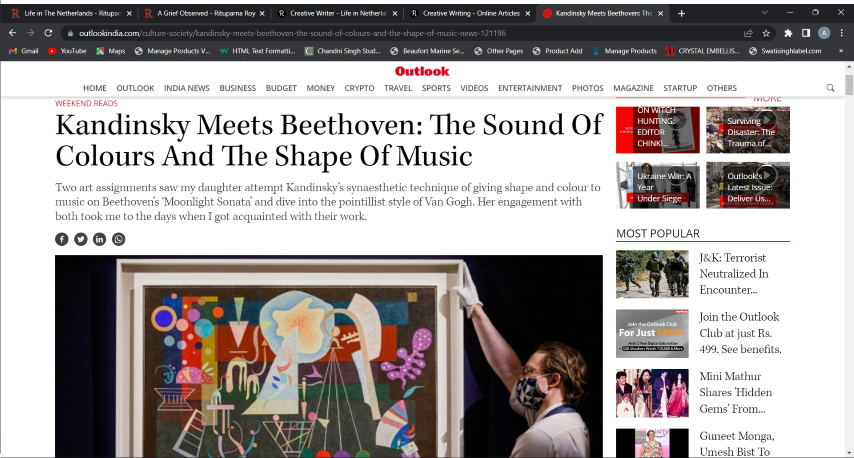Open the Chandni Singh Stud... bookmark
Image resolution: width=854 pixels, height=458 pixels.
click(343, 51)
